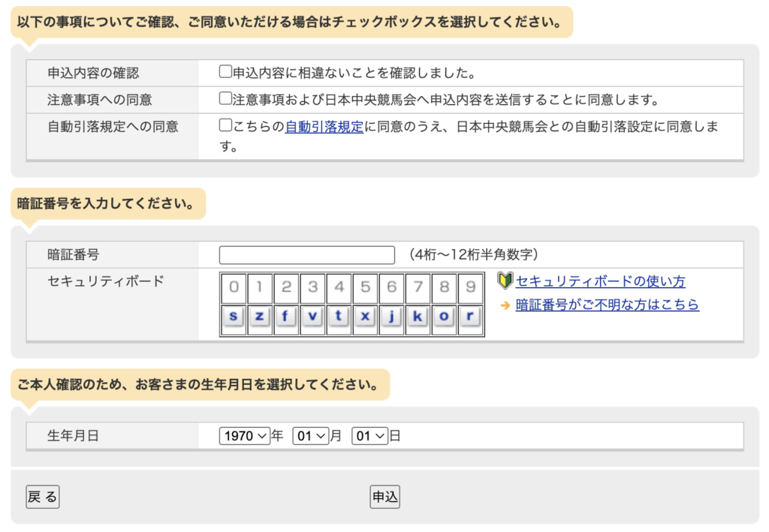Open セキュリティボードの使い方 help link
Viewport: 769px width, 532px height.
point(600,281)
